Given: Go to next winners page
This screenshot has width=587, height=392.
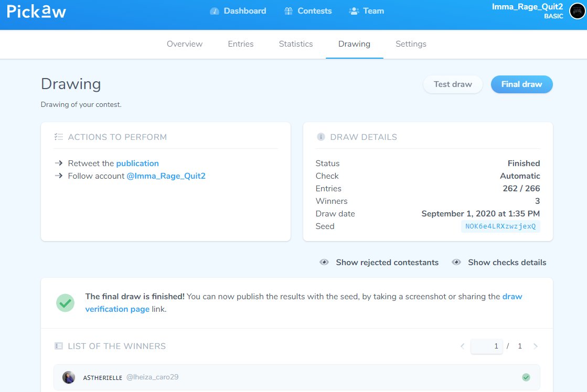Looking at the screenshot, I should coord(536,346).
